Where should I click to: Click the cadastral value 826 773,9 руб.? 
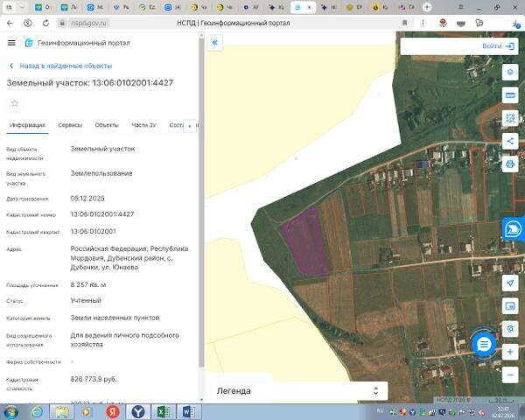[x=94, y=379]
